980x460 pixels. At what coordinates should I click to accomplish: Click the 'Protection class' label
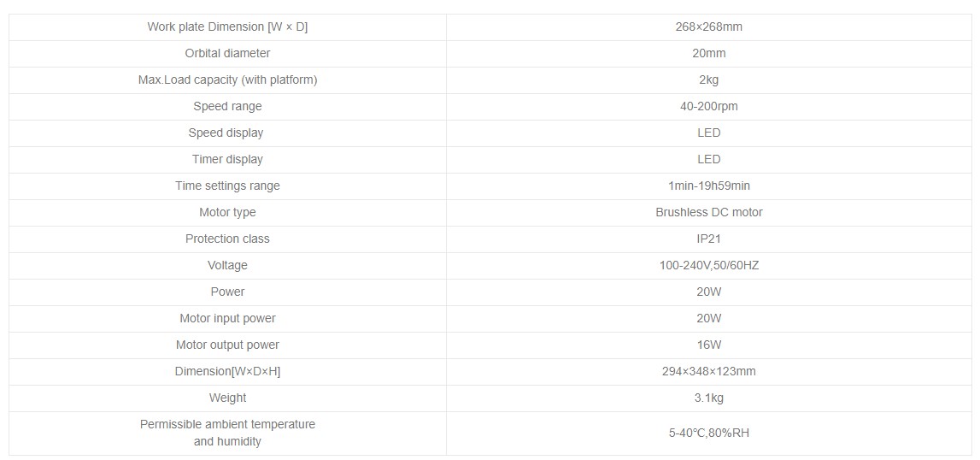(x=227, y=239)
